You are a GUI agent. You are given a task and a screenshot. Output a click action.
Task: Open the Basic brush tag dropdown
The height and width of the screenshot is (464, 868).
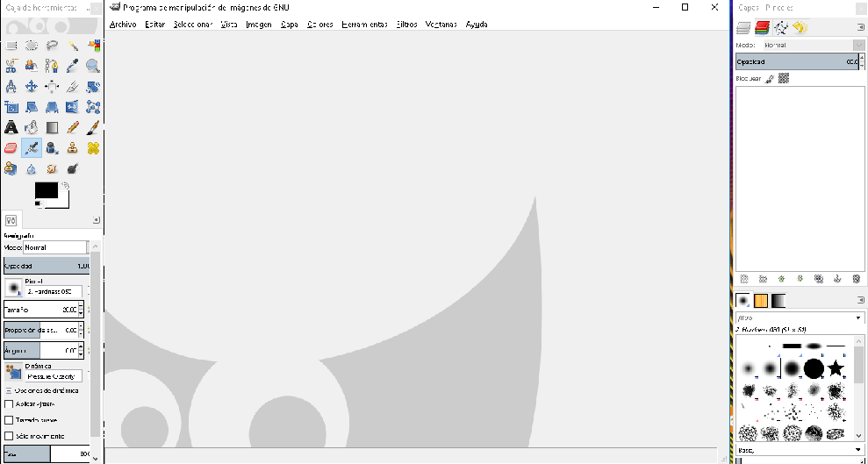click(x=800, y=450)
